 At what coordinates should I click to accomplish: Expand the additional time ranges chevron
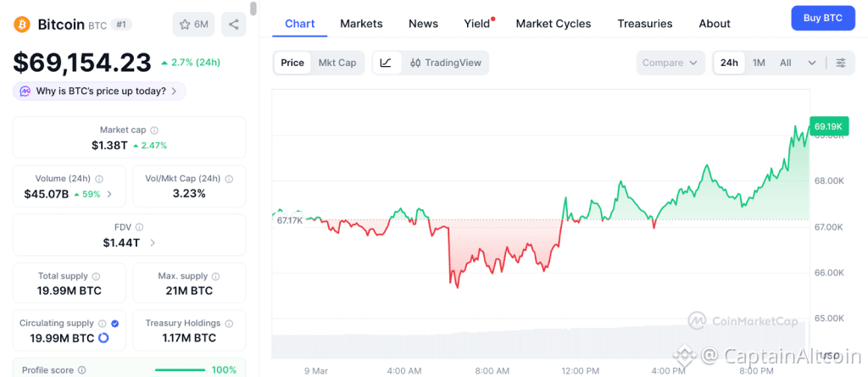(811, 63)
